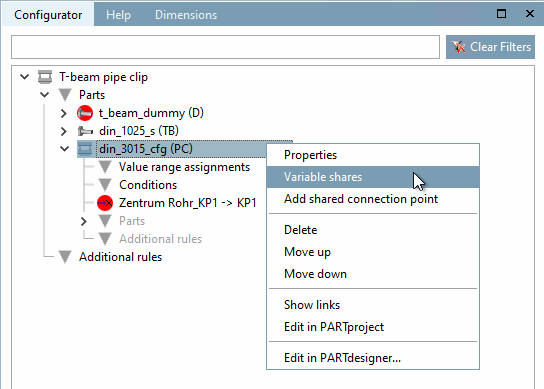The image size is (544, 389).
Task: Click the din_1025_s beam icon
Action: tap(85, 131)
